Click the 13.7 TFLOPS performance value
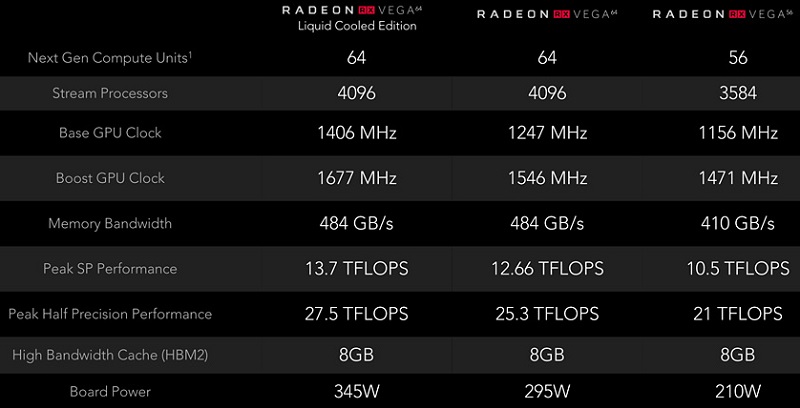 click(357, 269)
